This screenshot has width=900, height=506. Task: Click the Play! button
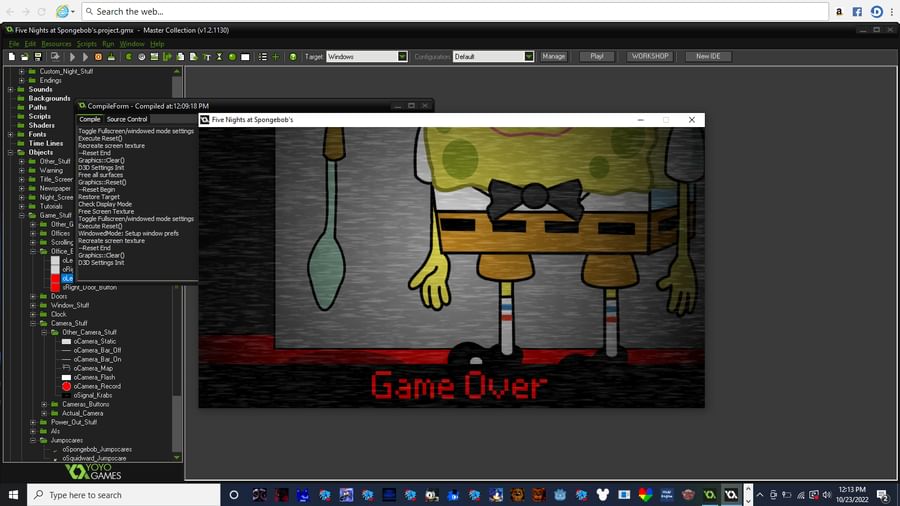point(596,56)
